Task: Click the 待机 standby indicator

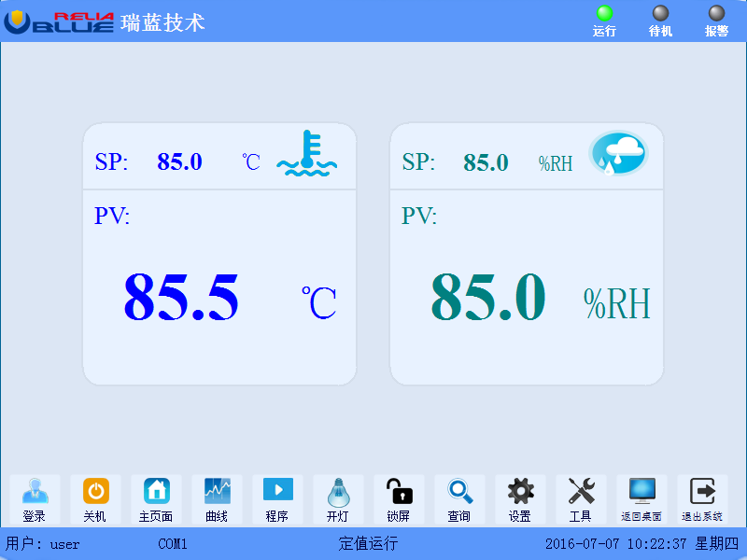Action: (x=660, y=13)
